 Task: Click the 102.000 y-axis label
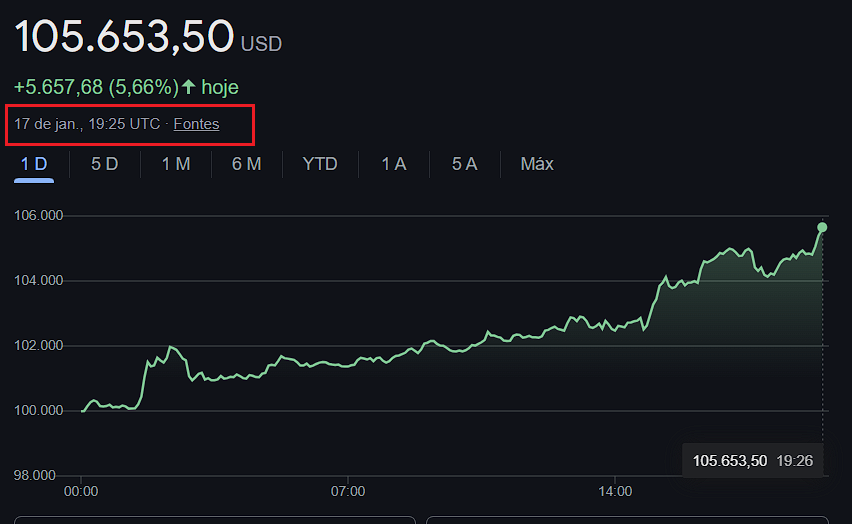(39, 346)
